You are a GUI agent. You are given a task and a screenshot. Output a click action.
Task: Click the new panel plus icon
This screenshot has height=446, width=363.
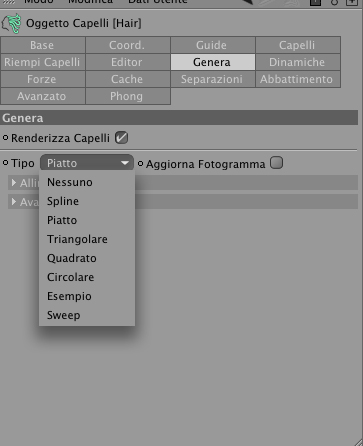[x=352, y=2]
